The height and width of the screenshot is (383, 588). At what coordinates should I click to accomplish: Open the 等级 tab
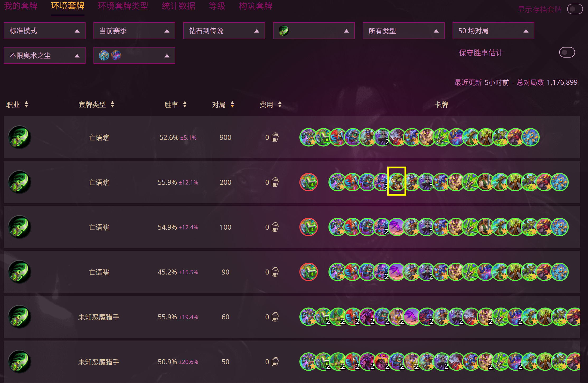[x=217, y=6]
